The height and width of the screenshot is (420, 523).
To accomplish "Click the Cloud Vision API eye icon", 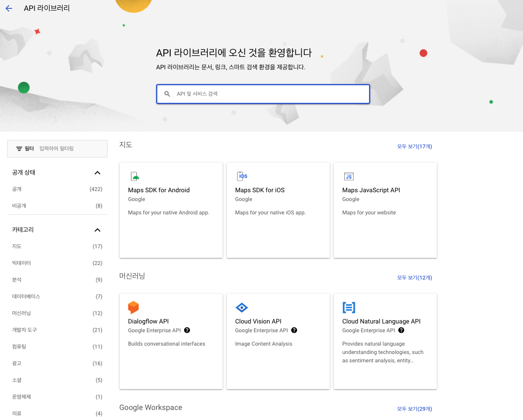I will [x=242, y=308].
